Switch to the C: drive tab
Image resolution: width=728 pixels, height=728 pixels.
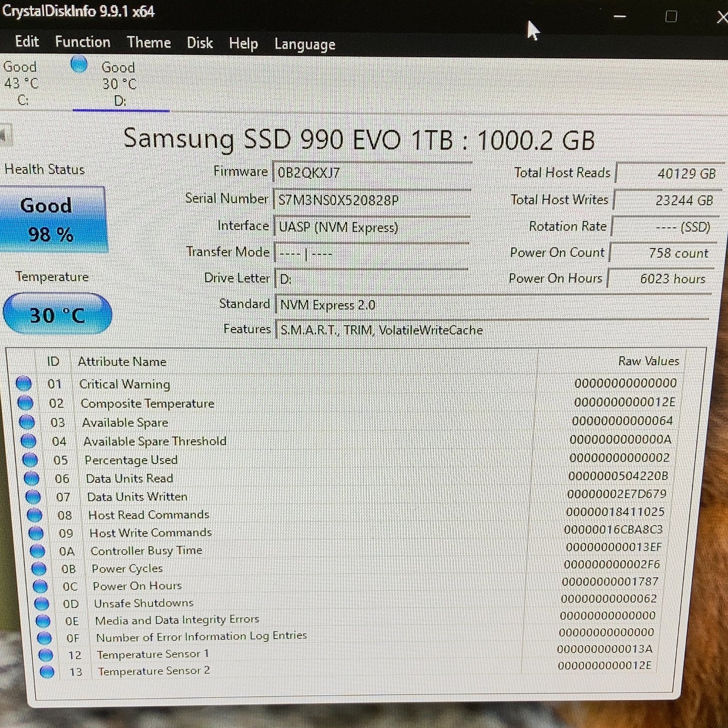click(x=21, y=83)
